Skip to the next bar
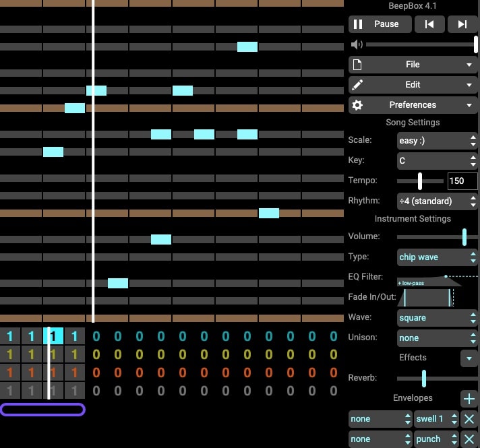The width and height of the screenshot is (480, 448). 462,24
